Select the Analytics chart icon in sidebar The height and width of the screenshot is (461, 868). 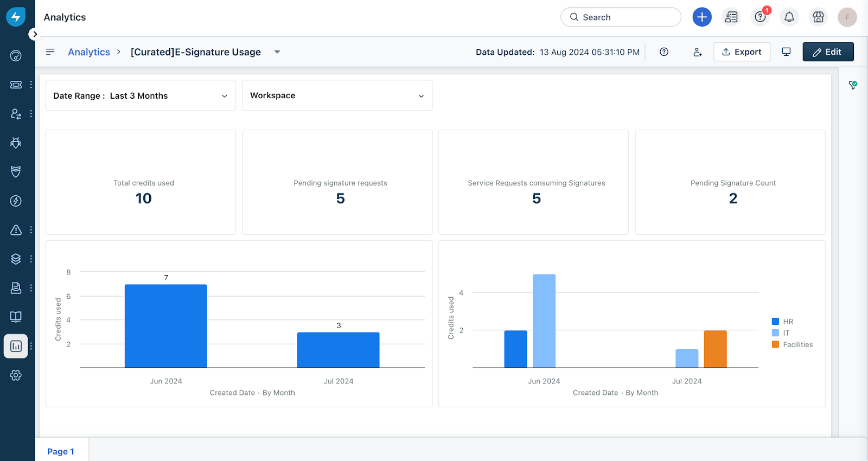click(x=16, y=346)
